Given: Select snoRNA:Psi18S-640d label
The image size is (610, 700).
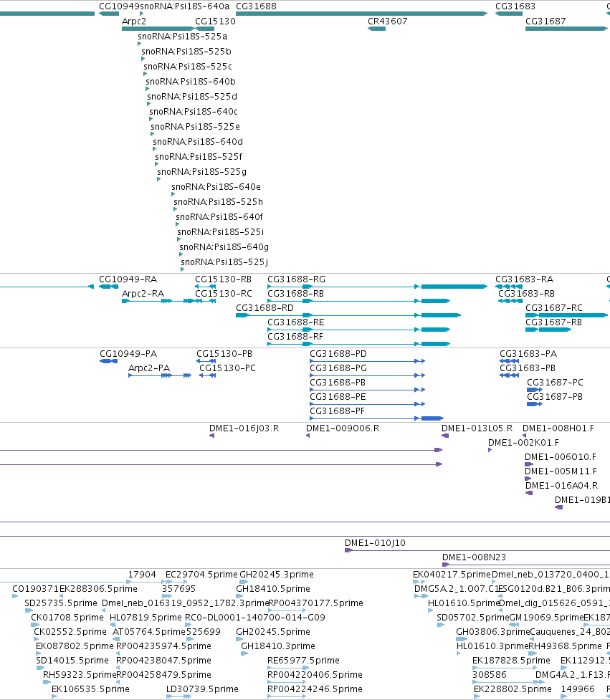Looking at the screenshot, I should point(198,142).
